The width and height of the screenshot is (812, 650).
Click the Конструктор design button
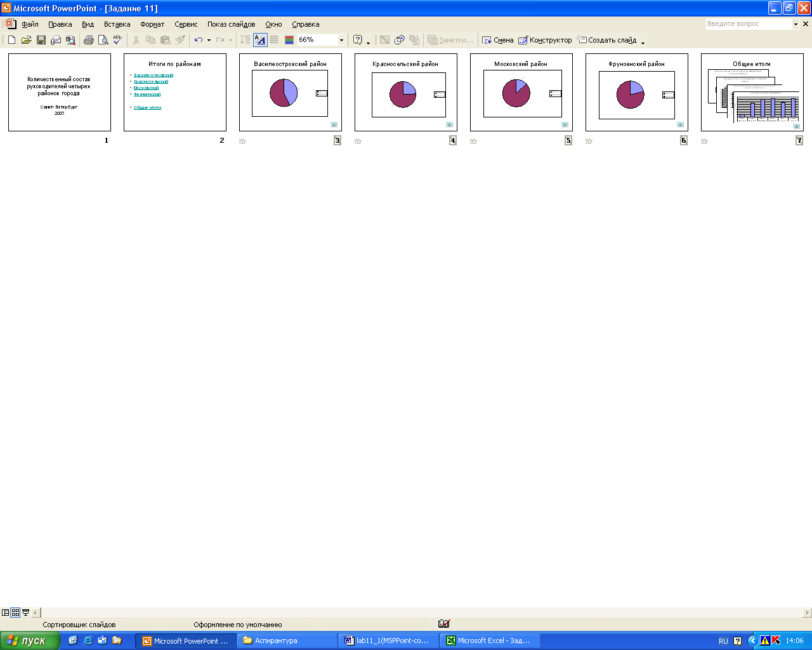tap(545, 40)
